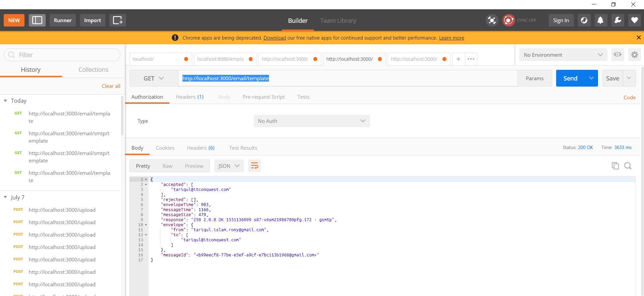Image resolution: width=644 pixels, height=296 pixels.
Task: Click the heart icon in header
Action: [x=634, y=20]
